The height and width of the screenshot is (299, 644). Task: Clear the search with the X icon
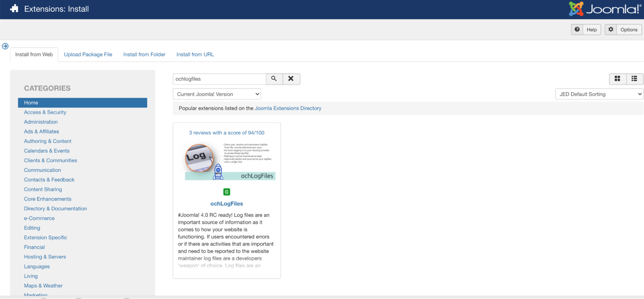tap(291, 79)
